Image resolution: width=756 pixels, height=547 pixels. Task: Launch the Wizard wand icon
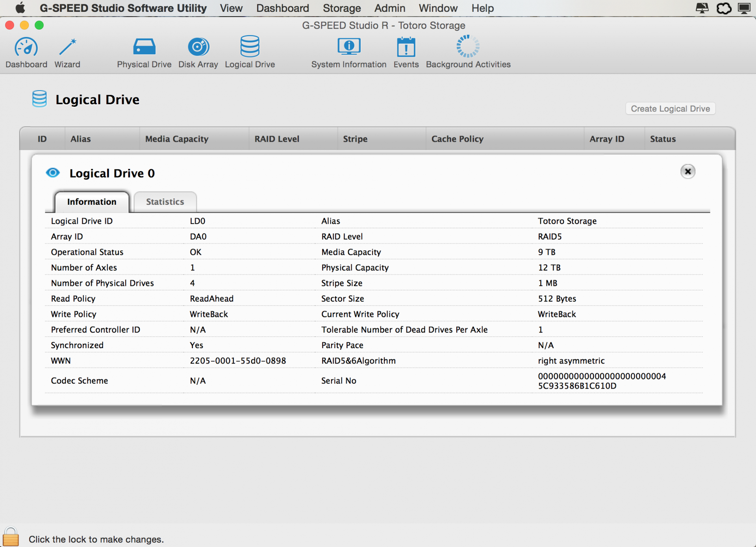(x=67, y=48)
